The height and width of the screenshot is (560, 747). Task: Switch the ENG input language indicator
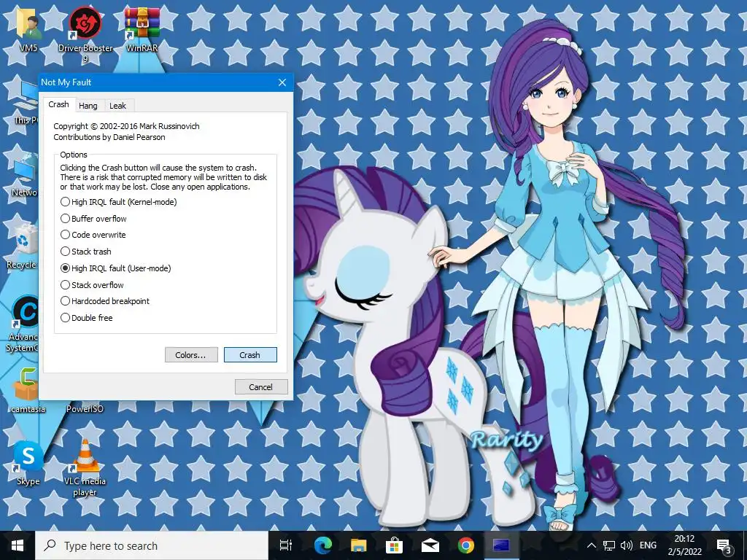tap(648, 545)
